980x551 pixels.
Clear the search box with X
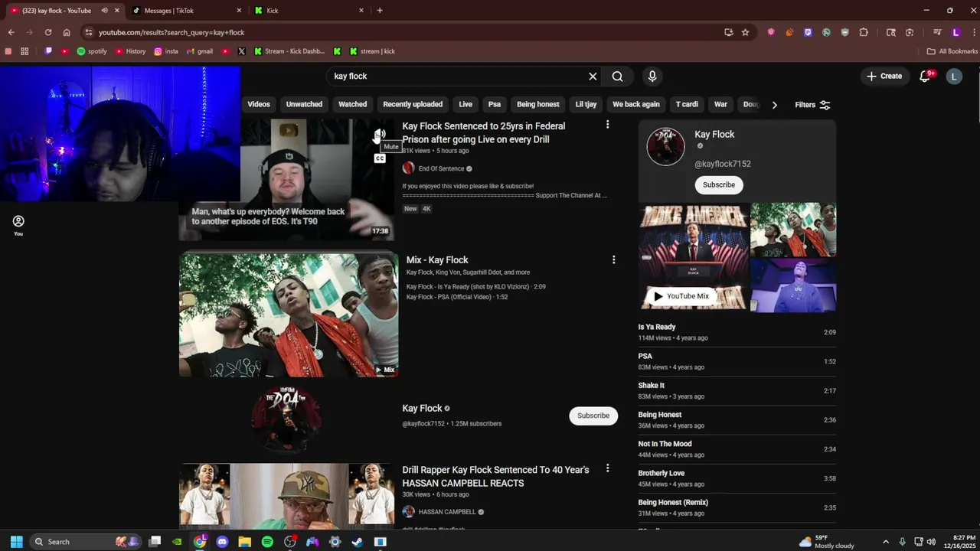coord(593,77)
